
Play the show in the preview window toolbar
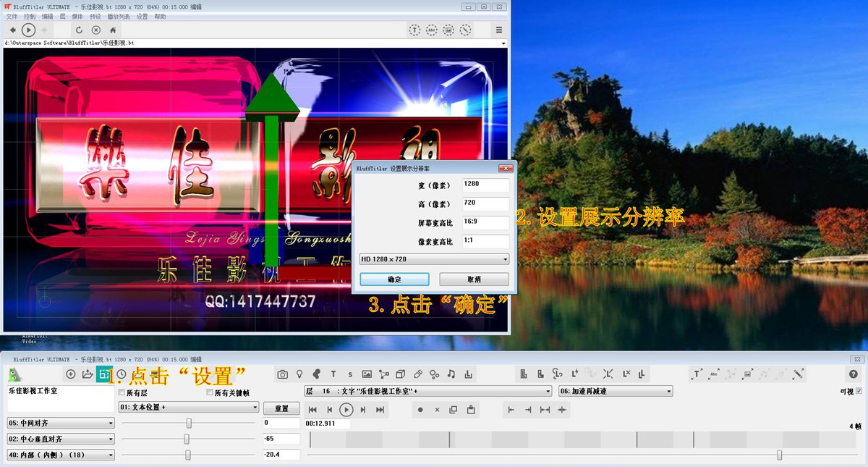click(28, 30)
